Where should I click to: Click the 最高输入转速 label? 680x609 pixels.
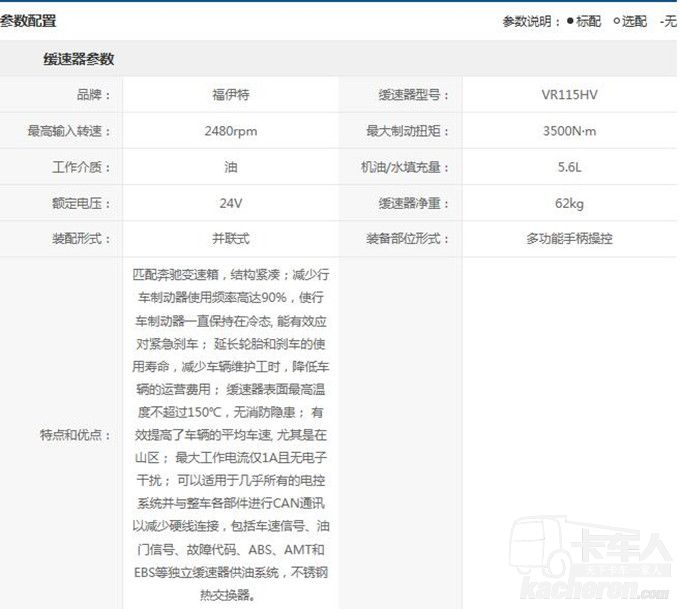pyautogui.click(x=69, y=131)
